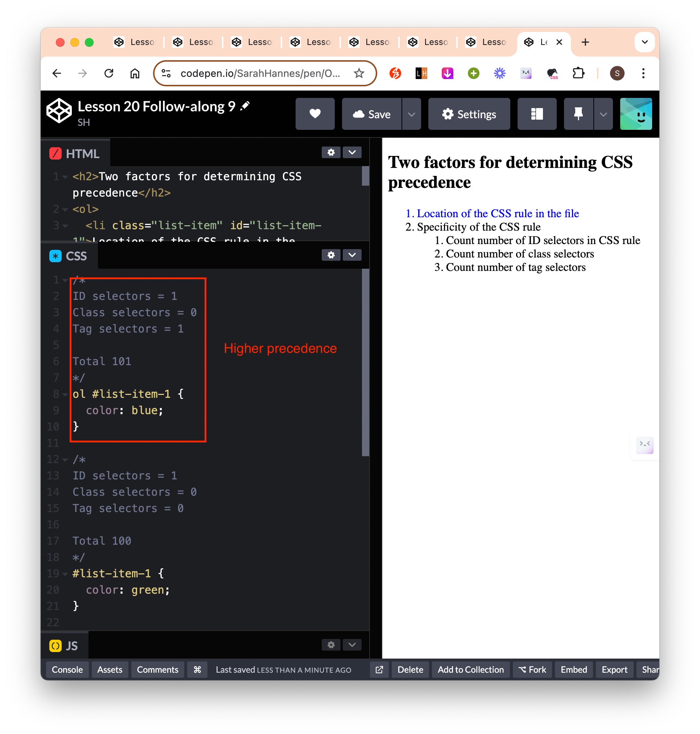Image resolution: width=700 pixels, height=734 pixels.
Task: Expand JS editor options chevron
Action: (x=352, y=645)
